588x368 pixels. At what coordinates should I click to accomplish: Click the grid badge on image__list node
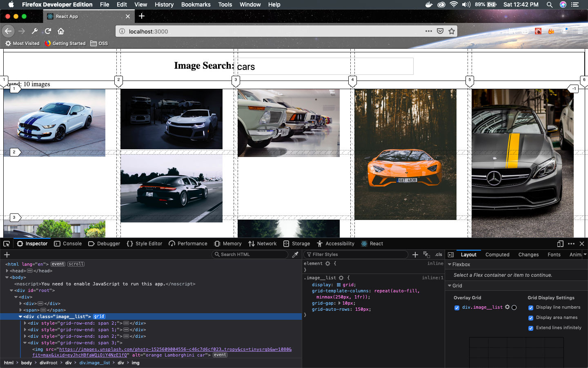point(99,316)
